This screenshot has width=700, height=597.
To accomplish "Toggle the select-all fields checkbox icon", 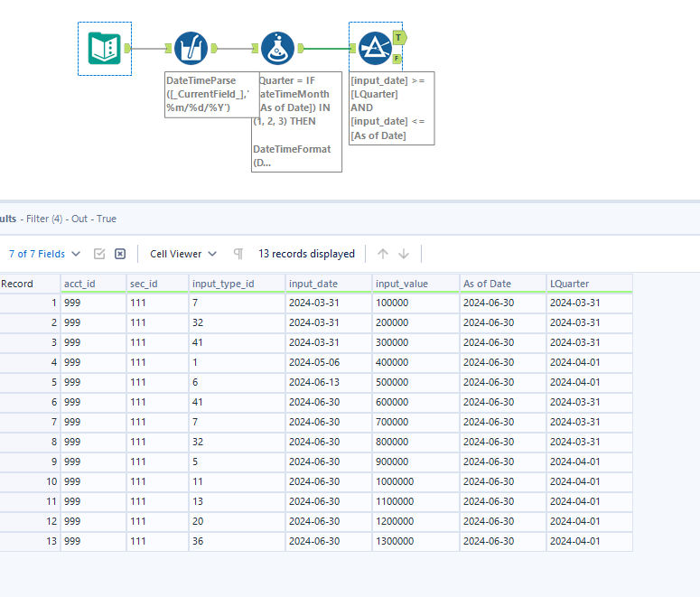I will (100, 254).
